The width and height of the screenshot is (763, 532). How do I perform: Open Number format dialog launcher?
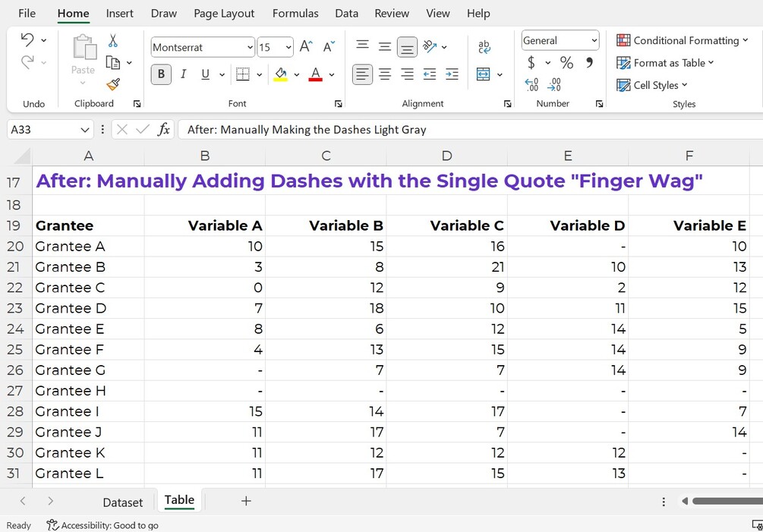[599, 103]
